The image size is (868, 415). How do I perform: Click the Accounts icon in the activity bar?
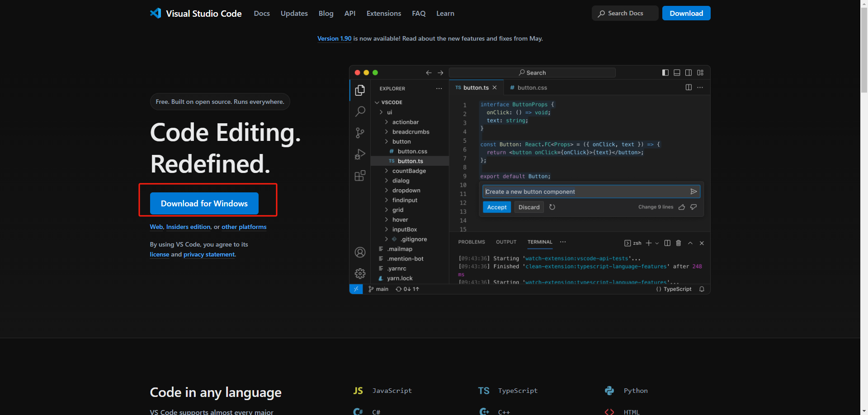click(x=360, y=252)
